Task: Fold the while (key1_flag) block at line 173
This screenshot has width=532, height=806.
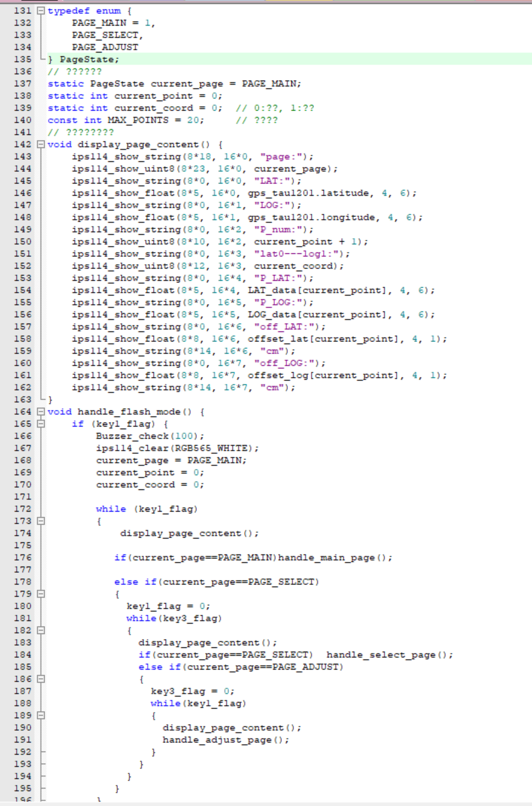Action: coord(40,521)
